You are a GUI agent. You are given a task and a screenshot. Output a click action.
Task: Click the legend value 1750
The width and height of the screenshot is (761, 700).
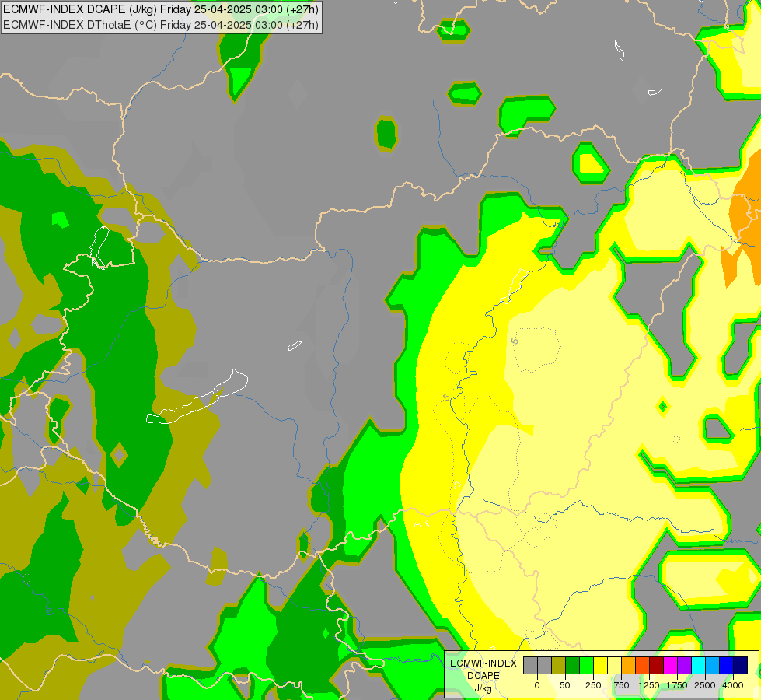coord(677,685)
